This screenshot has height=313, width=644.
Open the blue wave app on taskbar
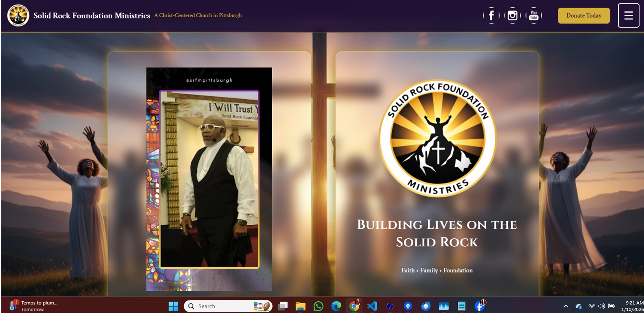[444, 306]
